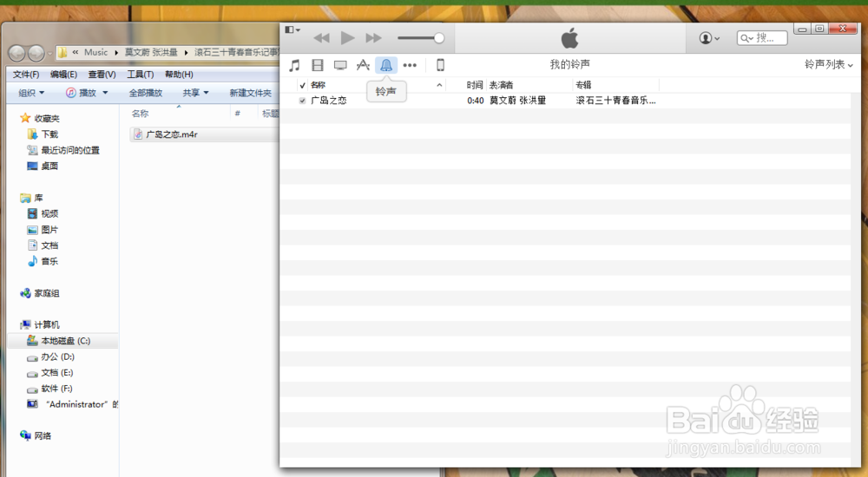Open the 铃声列表 view dropdown
Image resolution: width=868 pixels, height=477 pixels.
tap(828, 65)
